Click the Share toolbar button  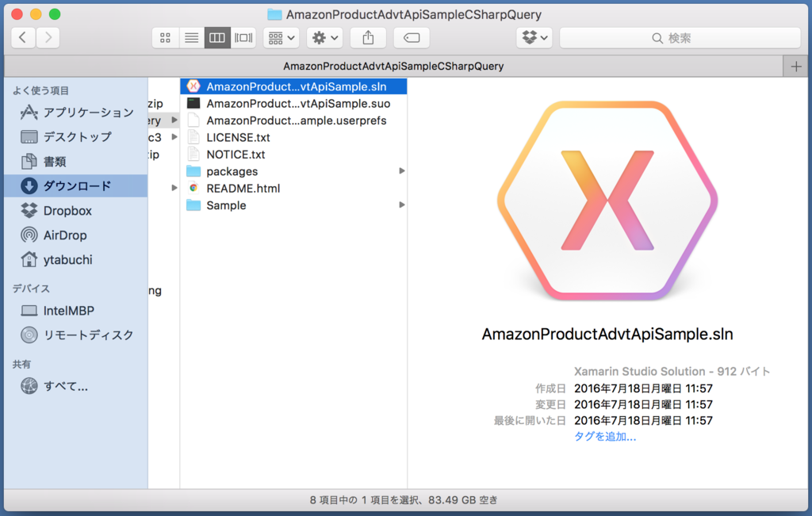click(x=368, y=38)
